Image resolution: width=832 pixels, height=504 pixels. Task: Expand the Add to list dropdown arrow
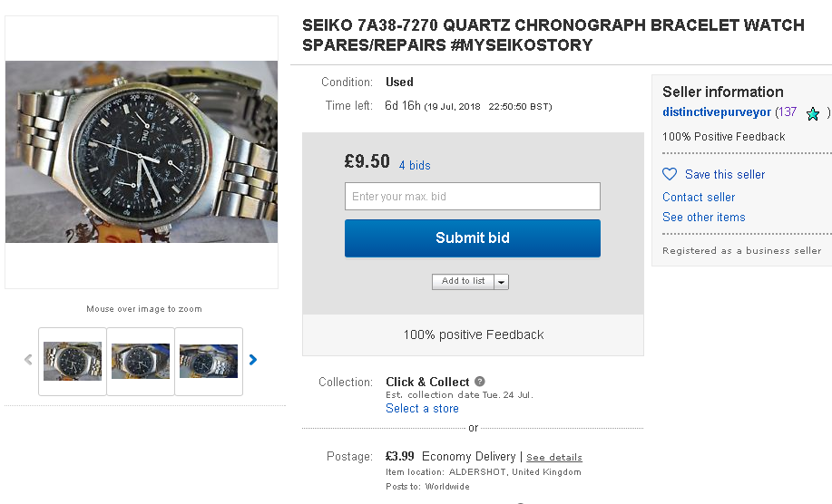coord(501,282)
